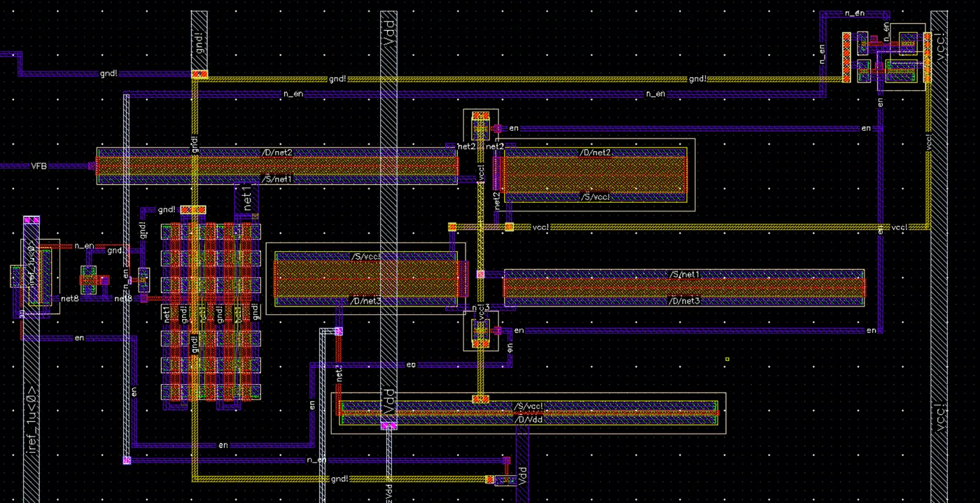
Task: Select magenta vias where Vdd rail meets /D/Vdd transistor
Action: 389,425
